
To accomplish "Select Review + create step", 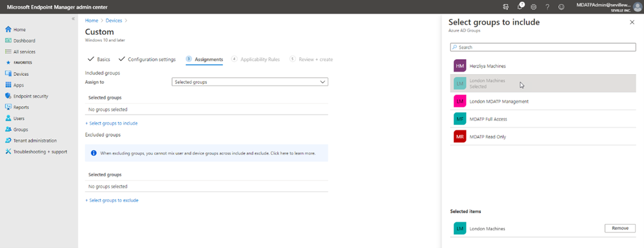I will 311,59.
